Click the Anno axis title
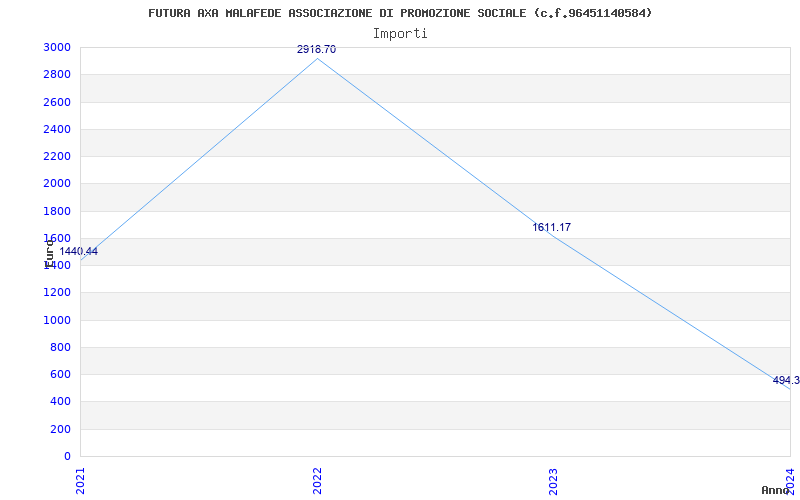This screenshot has height=500, width=800. [x=776, y=490]
